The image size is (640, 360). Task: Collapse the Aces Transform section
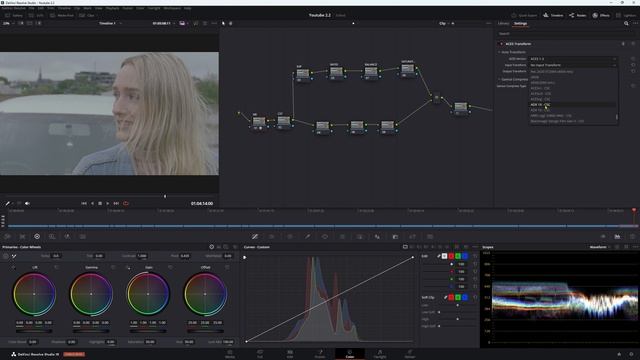[499, 52]
